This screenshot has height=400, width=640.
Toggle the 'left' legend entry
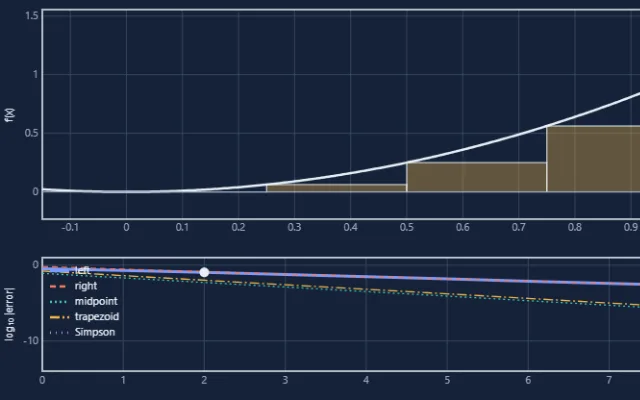pos(69,271)
